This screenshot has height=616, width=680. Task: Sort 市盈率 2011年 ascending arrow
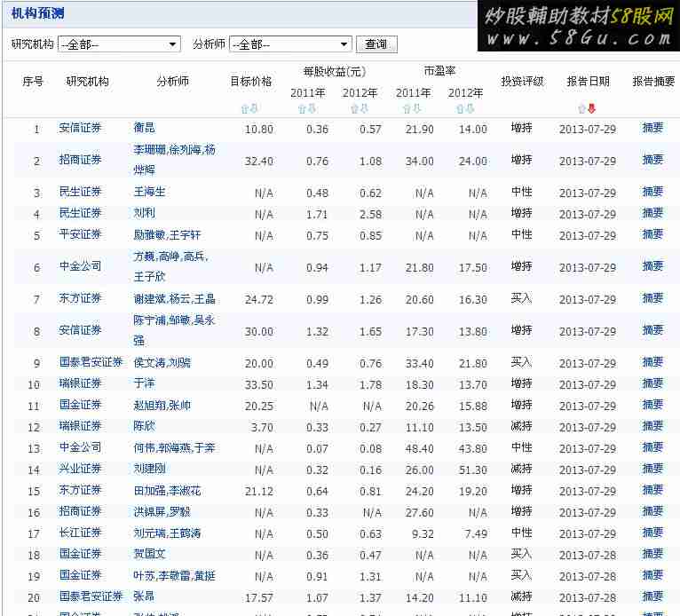point(407,108)
